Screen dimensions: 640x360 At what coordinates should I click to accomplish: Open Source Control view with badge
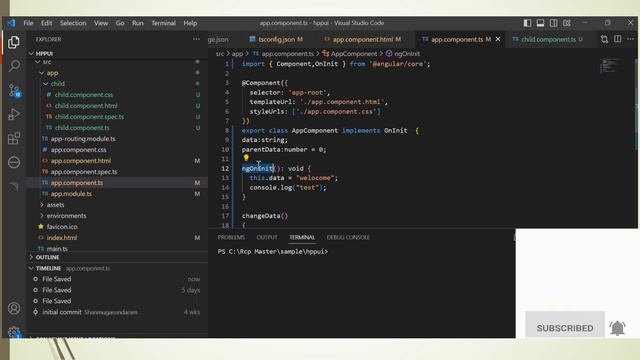[x=14, y=91]
